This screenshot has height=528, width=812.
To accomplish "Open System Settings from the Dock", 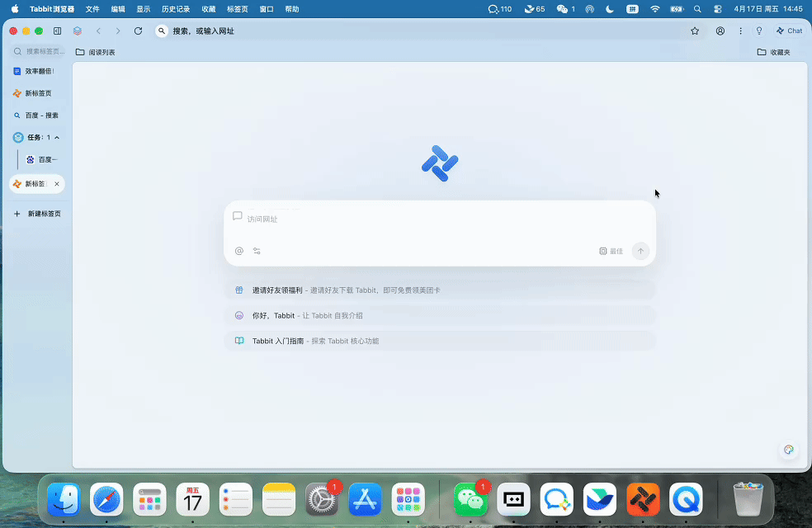I will (322, 499).
